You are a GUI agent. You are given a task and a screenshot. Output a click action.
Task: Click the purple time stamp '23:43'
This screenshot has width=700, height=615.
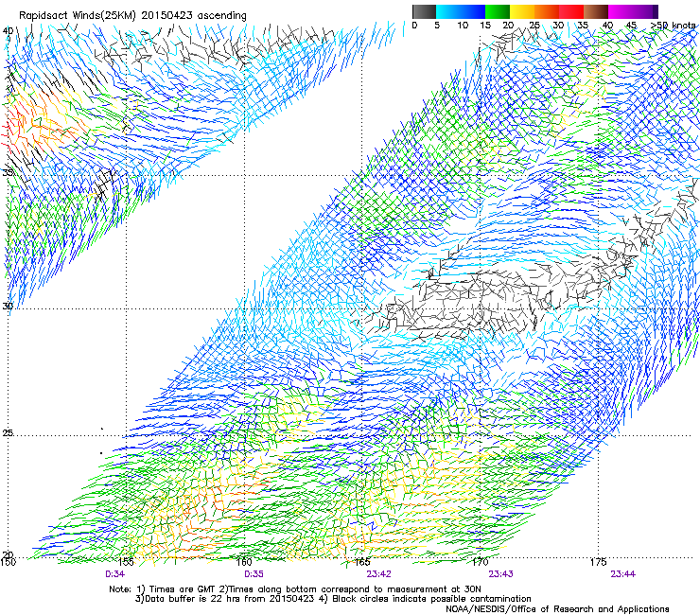click(x=501, y=574)
